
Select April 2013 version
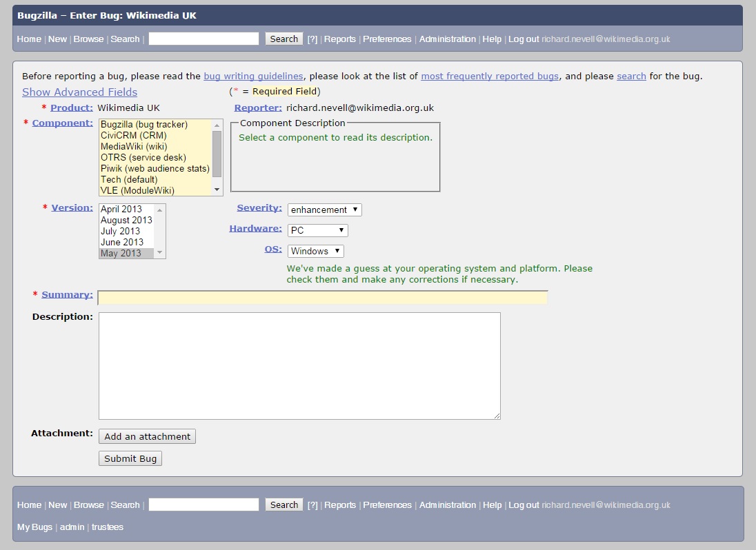pos(126,209)
